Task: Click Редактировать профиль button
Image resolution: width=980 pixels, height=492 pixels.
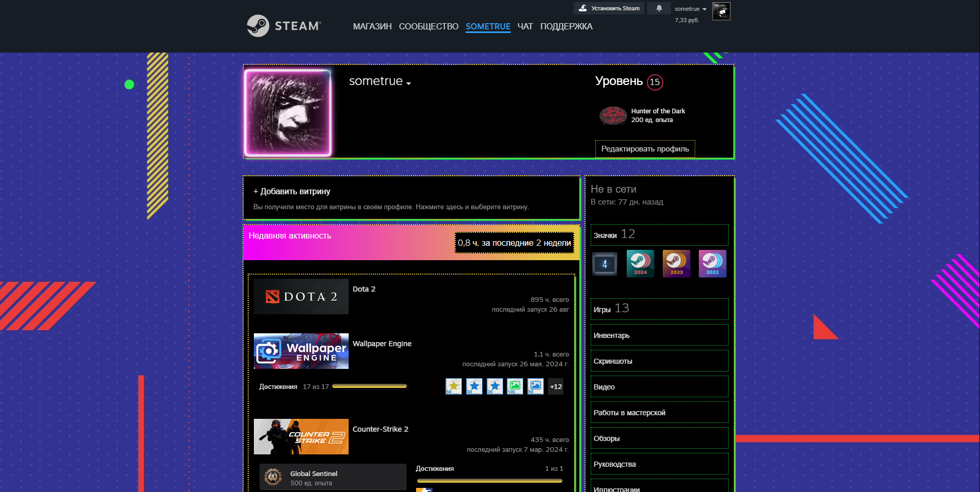Action: pos(645,149)
